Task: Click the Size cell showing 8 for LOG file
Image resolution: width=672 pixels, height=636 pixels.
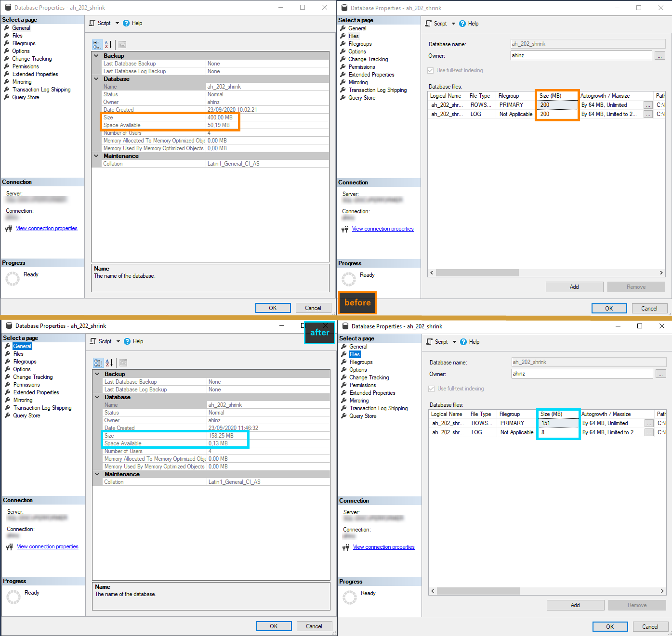Action: tap(558, 432)
